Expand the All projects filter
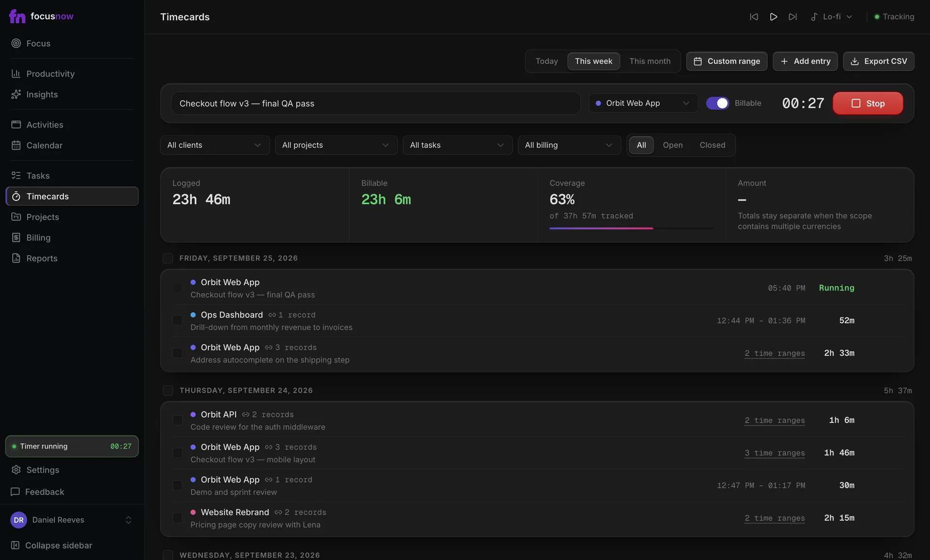930x560 pixels. 336,145
